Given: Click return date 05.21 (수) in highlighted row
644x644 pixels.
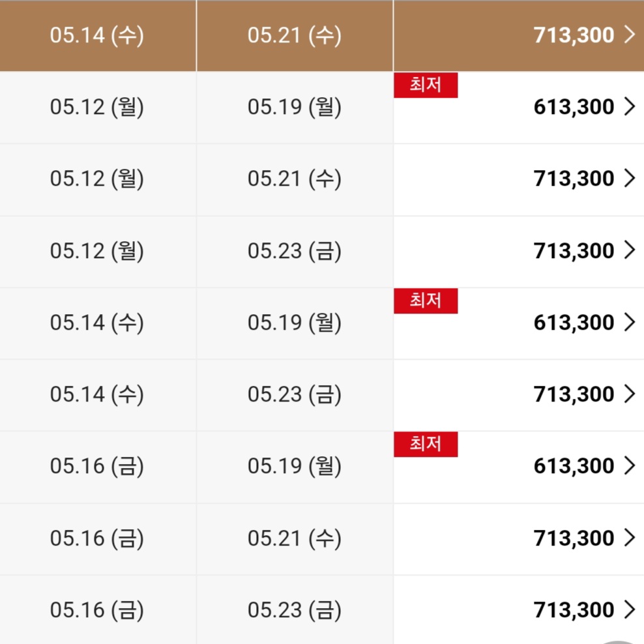Looking at the screenshot, I should pyautogui.click(x=295, y=35).
